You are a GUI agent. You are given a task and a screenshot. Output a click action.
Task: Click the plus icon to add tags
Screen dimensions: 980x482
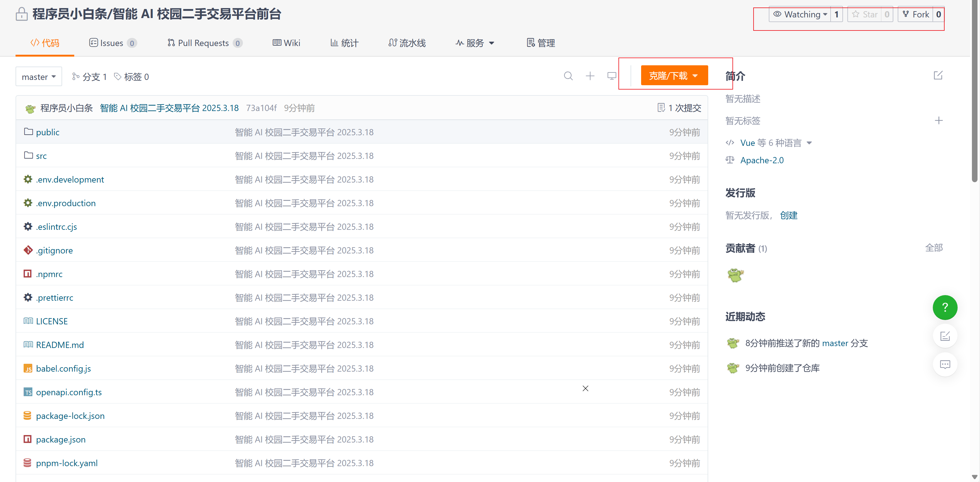(939, 121)
